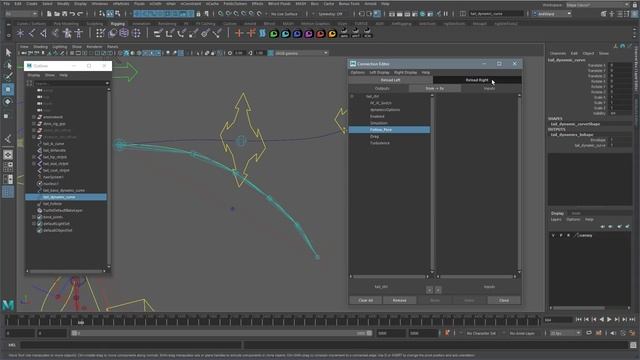Open the viewport Renderer menu
Screen dimensions: 640x360
[x=94, y=47]
